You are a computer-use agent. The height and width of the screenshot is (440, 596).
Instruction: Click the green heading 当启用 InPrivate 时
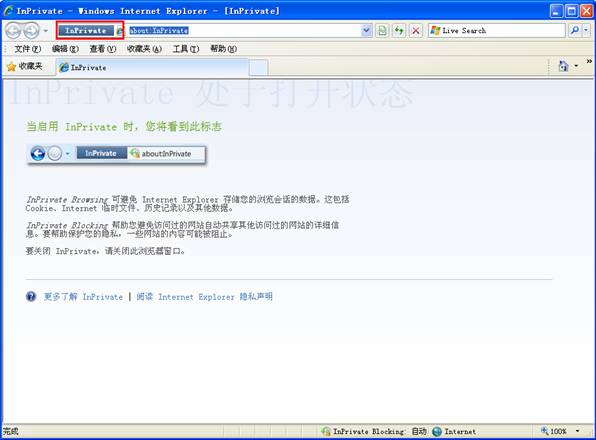click(124, 127)
